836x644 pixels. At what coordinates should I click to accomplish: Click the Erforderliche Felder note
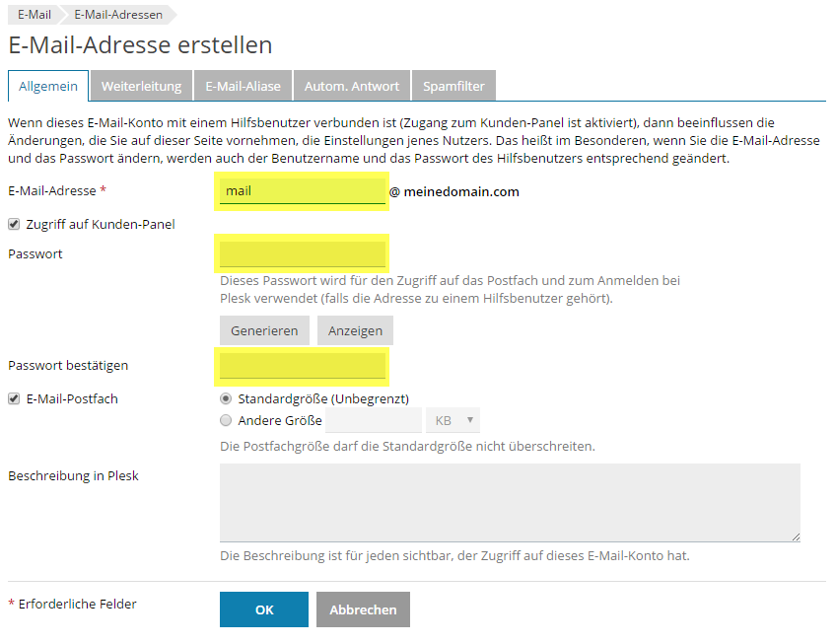[x=73, y=604]
